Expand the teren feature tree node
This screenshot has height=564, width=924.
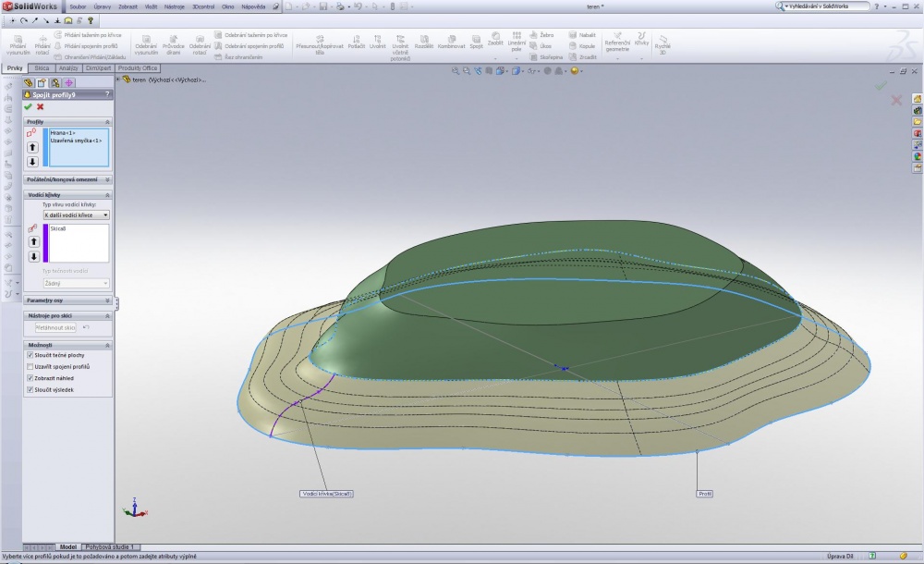[x=118, y=80]
